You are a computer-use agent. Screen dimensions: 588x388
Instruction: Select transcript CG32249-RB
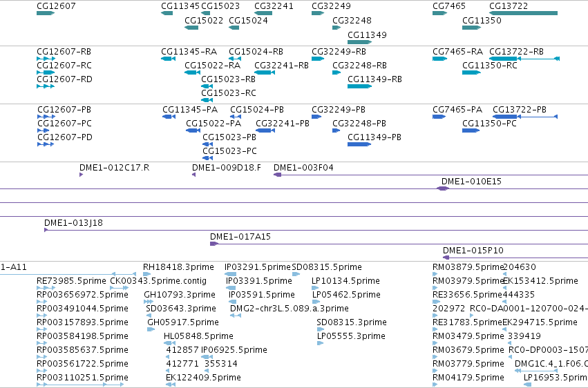coord(339,51)
